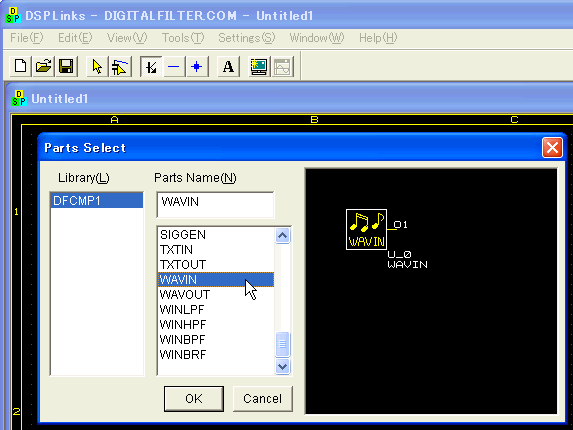Open the Settings menu
Image resolution: width=573 pixels, height=430 pixels.
pos(246,38)
